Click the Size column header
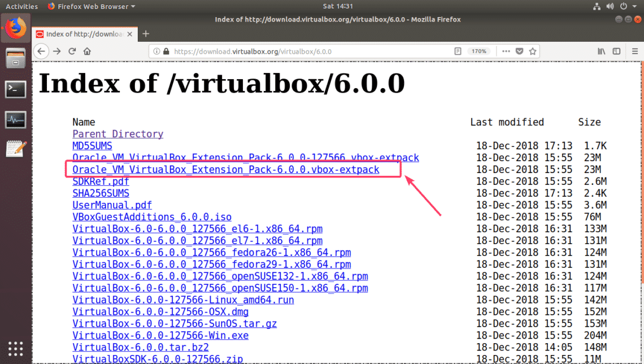Viewport: 644px width, 364px height. tap(589, 122)
